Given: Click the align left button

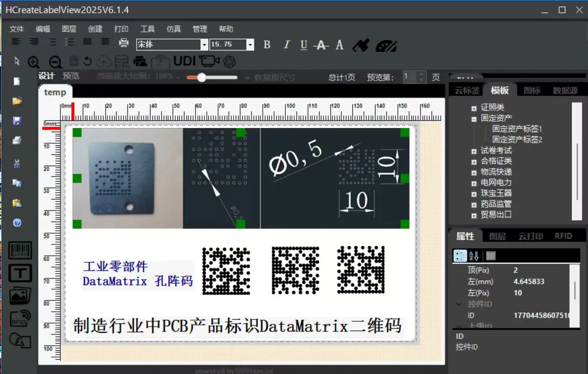Looking at the screenshot, I should pos(16,42).
